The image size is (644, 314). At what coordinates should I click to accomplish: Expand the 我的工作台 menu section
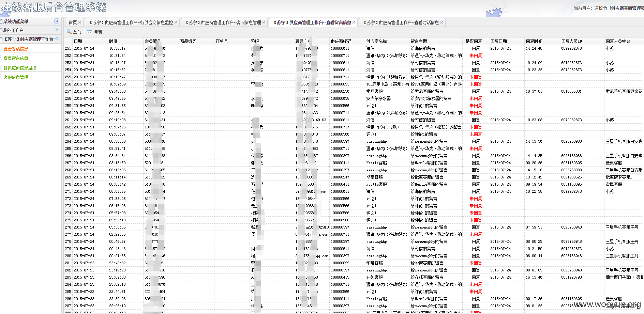point(57,30)
